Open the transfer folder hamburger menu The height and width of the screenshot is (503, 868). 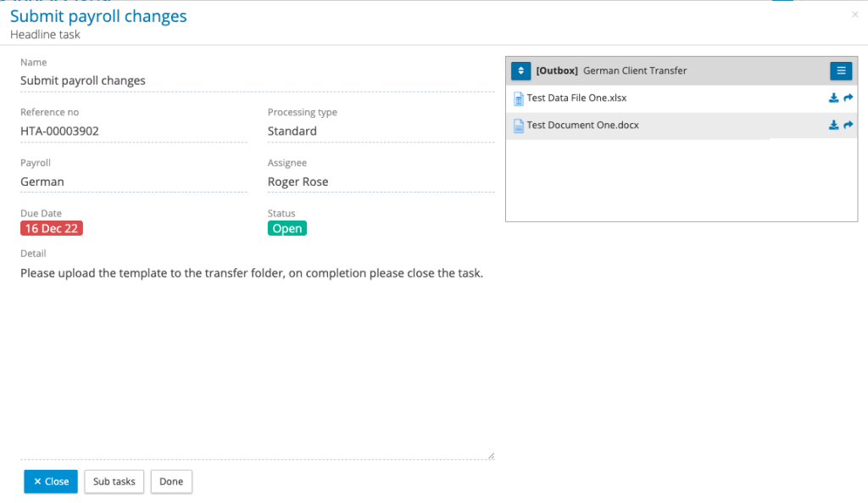click(840, 70)
